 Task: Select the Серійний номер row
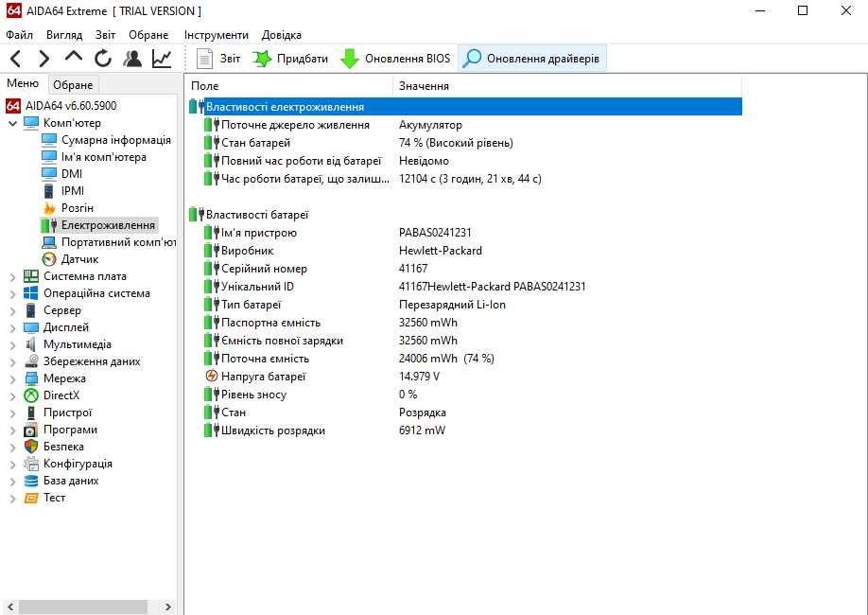pos(465,269)
